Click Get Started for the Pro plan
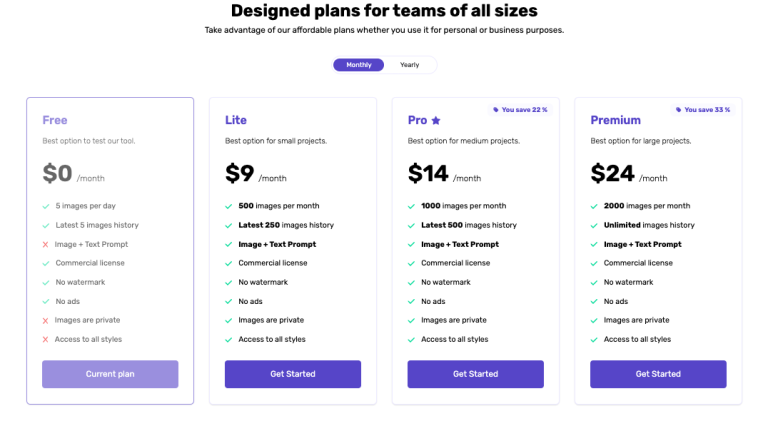 point(475,374)
